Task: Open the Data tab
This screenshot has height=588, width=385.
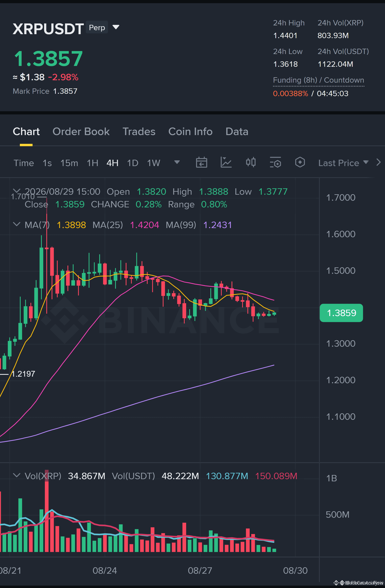Action: click(x=237, y=132)
